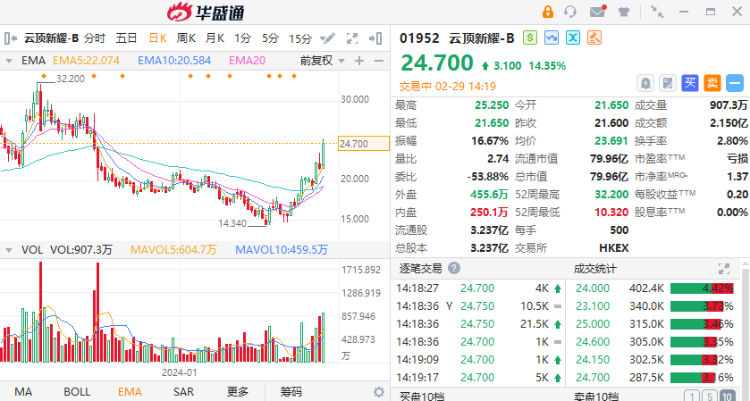Expand the 成交统计 panel icon
The image size is (750, 401).
[724, 268]
